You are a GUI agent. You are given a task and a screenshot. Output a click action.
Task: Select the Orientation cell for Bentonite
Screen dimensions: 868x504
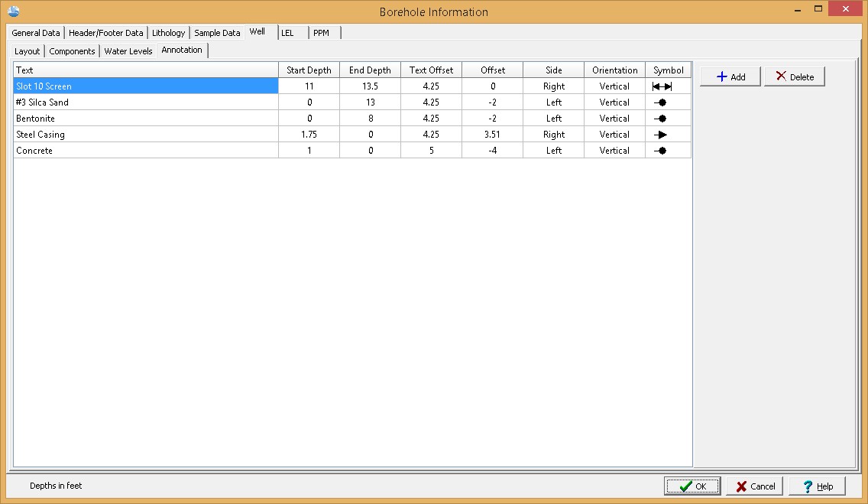coord(614,119)
